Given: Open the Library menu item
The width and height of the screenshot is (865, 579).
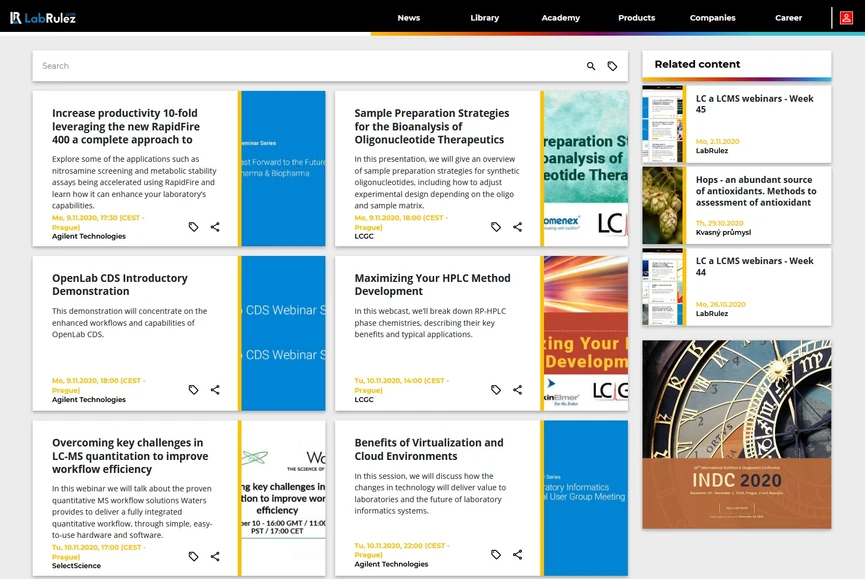Looking at the screenshot, I should click(484, 17).
